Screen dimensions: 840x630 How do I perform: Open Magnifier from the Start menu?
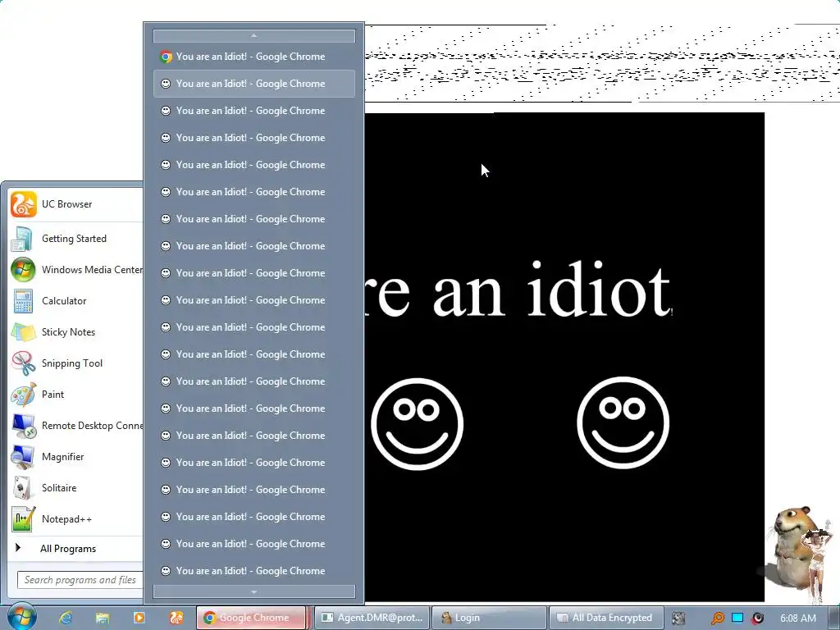coord(75,456)
